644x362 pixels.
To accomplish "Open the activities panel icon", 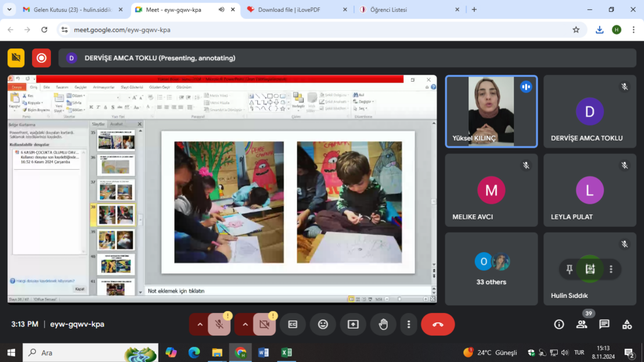I will [x=626, y=324].
